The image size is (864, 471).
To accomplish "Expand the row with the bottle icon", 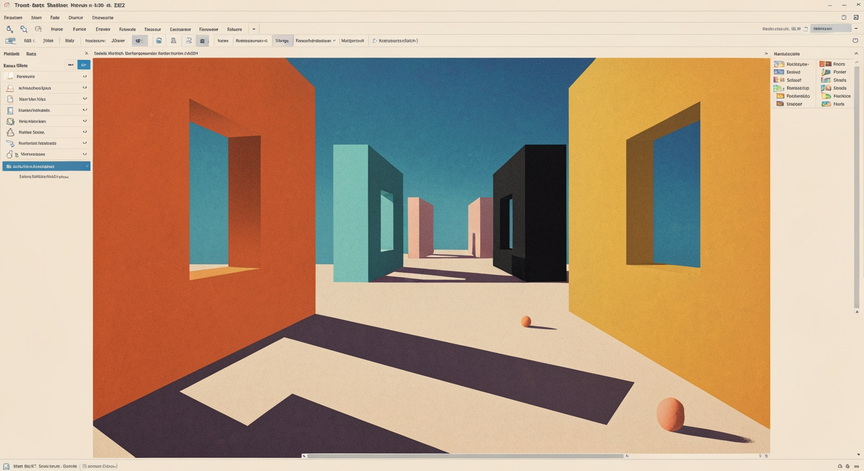I will (85, 154).
